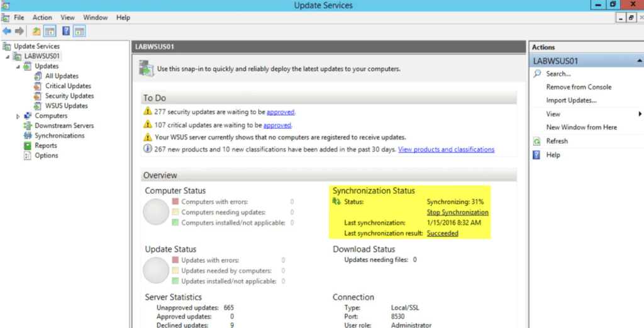Click the warning icon for security updates
The height and width of the screenshot is (328, 644).
coord(147,111)
